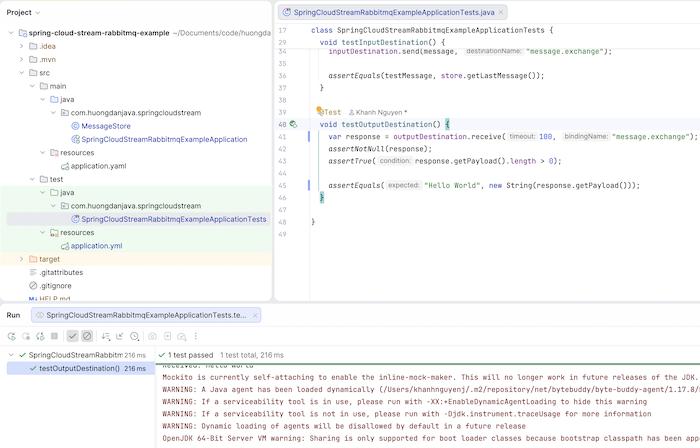Open the vertical three-dots More menu
This screenshot has height=448, width=700.
coord(196,336)
